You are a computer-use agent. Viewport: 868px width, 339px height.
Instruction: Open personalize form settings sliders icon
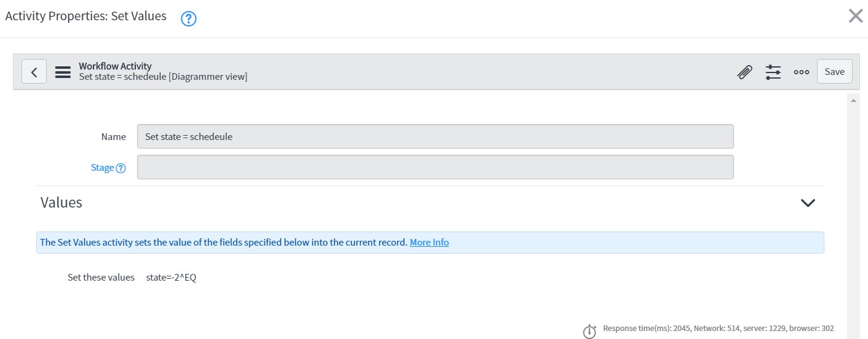[773, 72]
